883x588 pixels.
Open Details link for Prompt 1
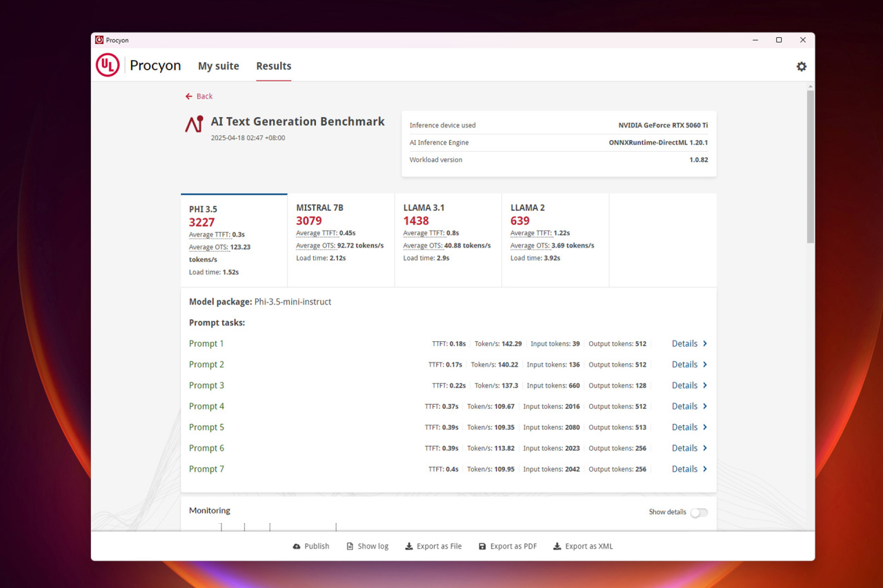[x=684, y=344]
